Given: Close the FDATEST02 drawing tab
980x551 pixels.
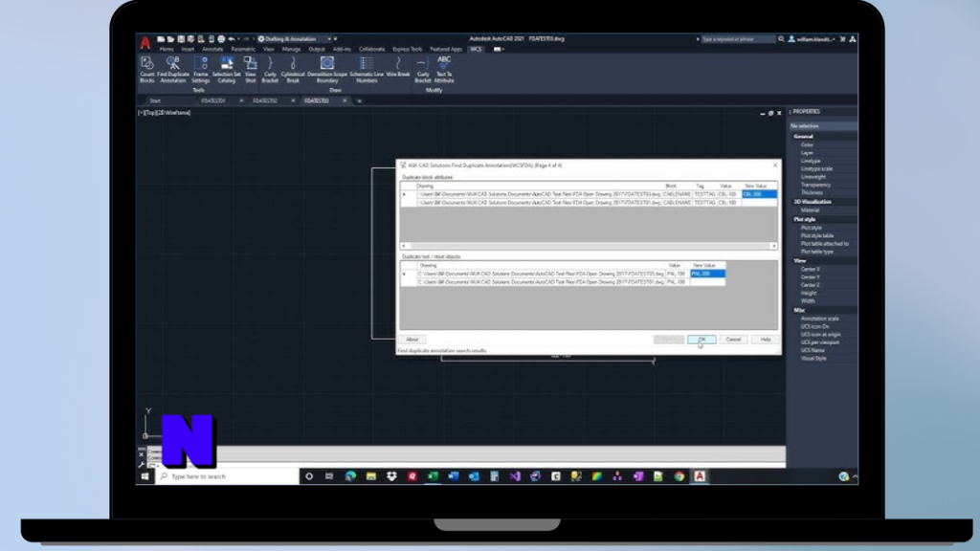Looking at the screenshot, I should pyautogui.click(x=293, y=100).
